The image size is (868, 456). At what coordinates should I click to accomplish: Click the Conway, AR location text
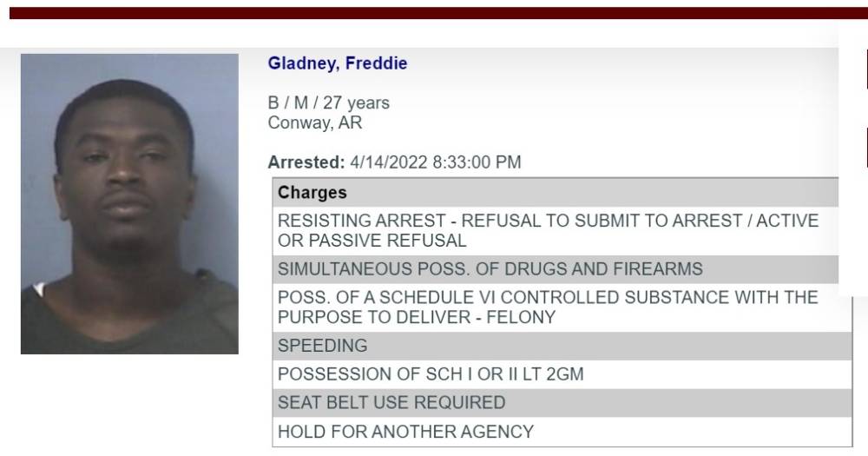(315, 122)
